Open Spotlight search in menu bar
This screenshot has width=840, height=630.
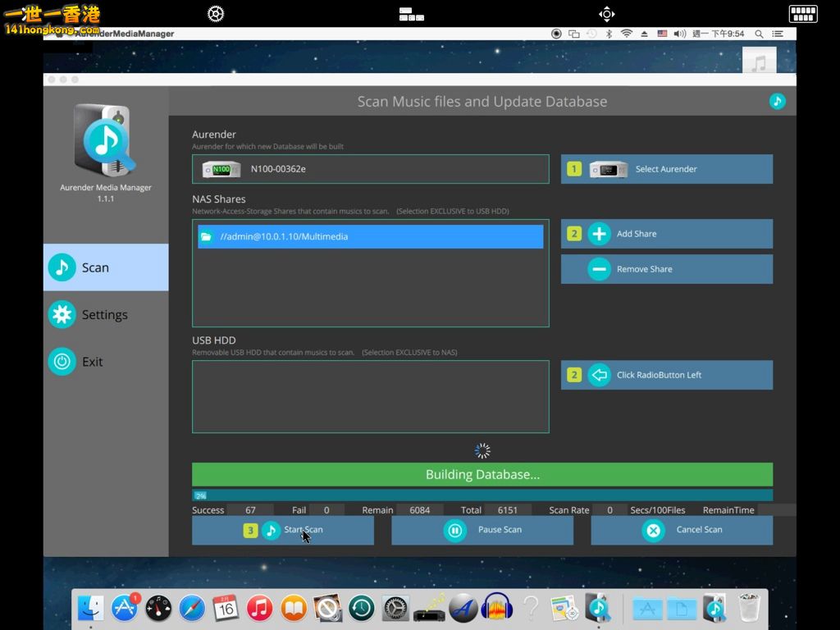pos(759,34)
